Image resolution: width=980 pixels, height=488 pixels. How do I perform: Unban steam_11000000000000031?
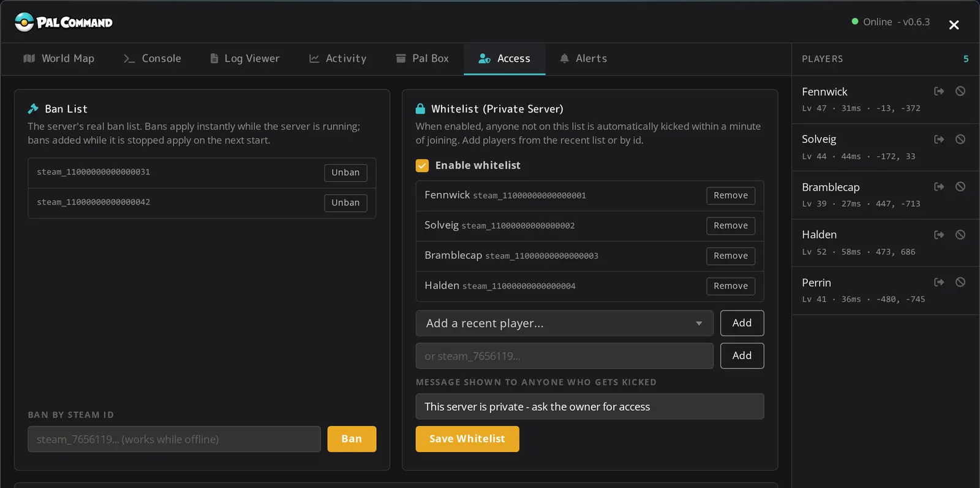[345, 173]
